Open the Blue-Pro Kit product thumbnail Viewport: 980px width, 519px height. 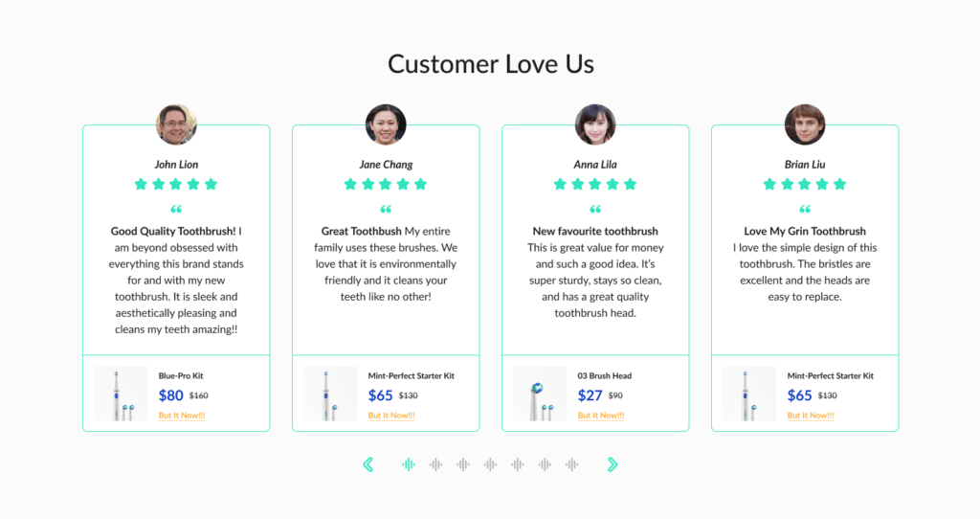[121, 394]
